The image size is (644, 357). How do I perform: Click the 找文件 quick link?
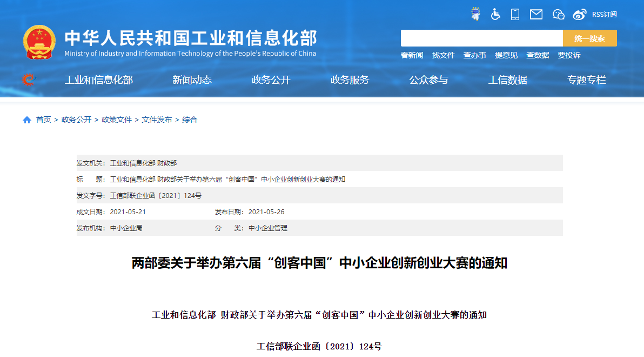(443, 55)
